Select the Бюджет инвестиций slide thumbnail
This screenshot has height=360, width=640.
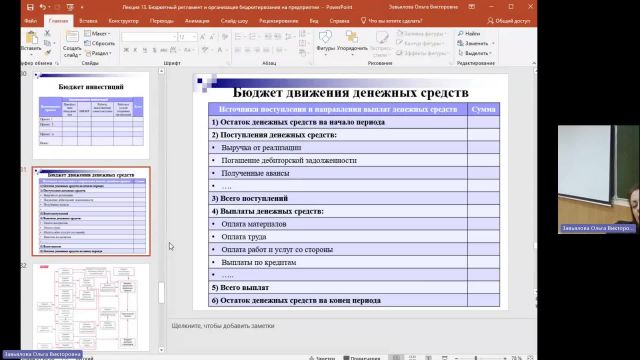click(x=91, y=116)
